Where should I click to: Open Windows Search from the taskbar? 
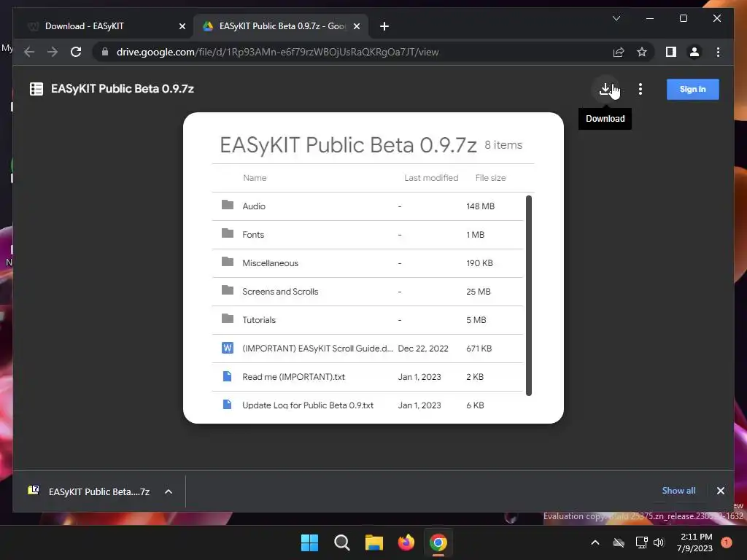pos(342,542)
